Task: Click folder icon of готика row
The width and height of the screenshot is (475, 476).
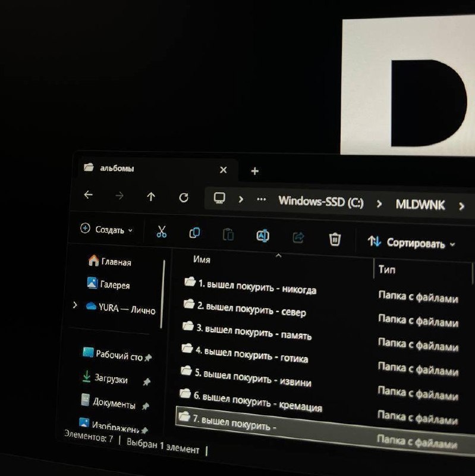Action: click(187, 348)
